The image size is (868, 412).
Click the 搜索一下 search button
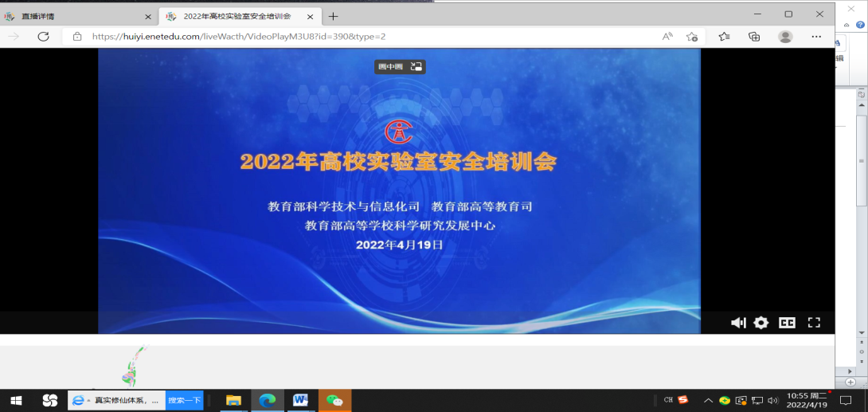coord(184,400)
